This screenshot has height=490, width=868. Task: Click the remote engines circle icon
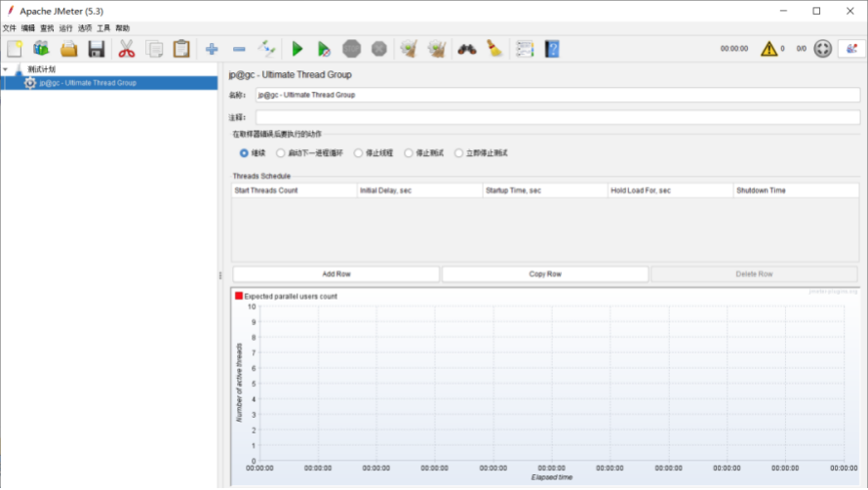822,49
